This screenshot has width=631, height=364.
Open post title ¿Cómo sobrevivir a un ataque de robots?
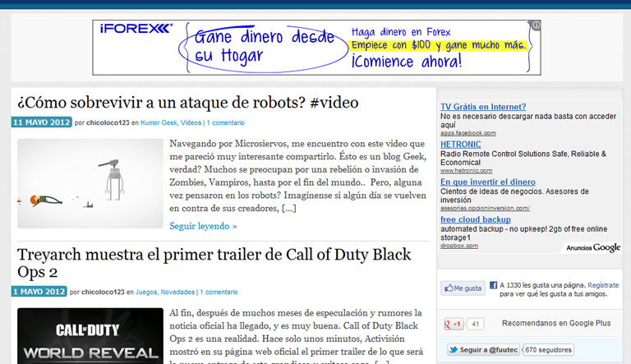pyautogui.click(x=188, y=102)
